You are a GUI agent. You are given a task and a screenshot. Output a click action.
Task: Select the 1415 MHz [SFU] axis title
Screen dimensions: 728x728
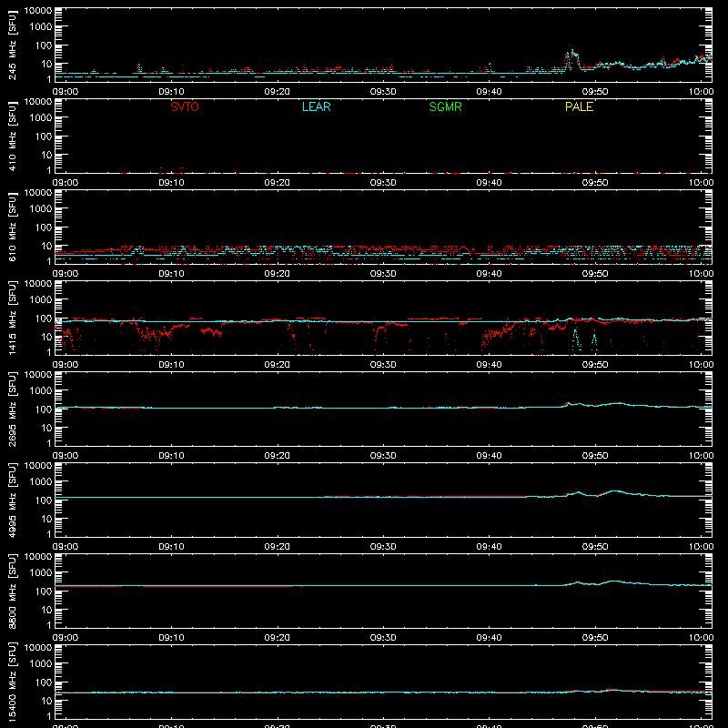(12, 318)
